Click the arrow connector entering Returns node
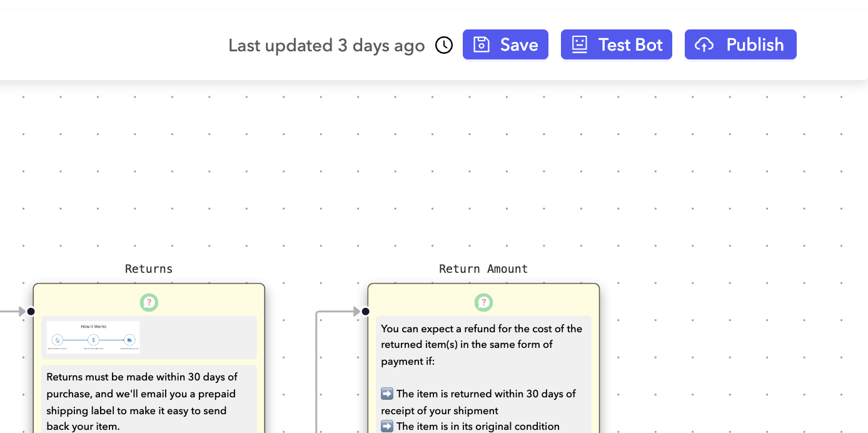This screenshot has width=868, height=433. (x=14, y=312)
